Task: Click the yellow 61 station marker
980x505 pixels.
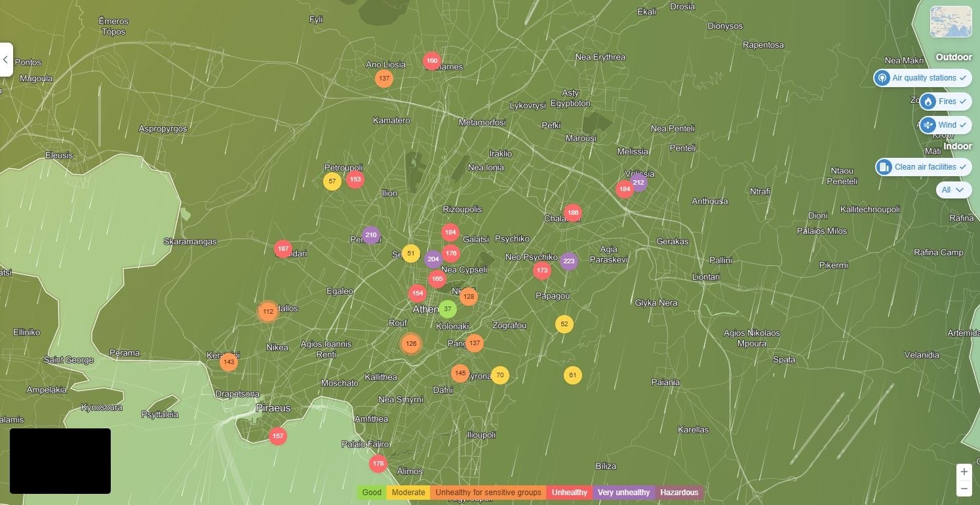Action: coord(572,375)
